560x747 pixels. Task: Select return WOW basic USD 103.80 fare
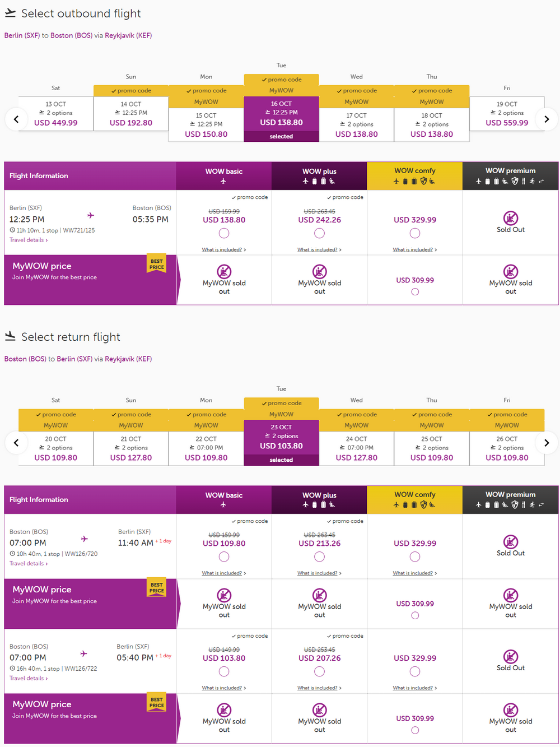(x=224, y=671)
